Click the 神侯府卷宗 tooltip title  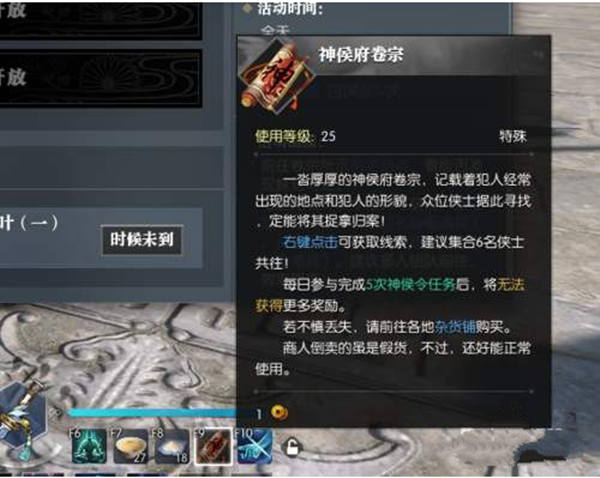click(x=361, y=54)
